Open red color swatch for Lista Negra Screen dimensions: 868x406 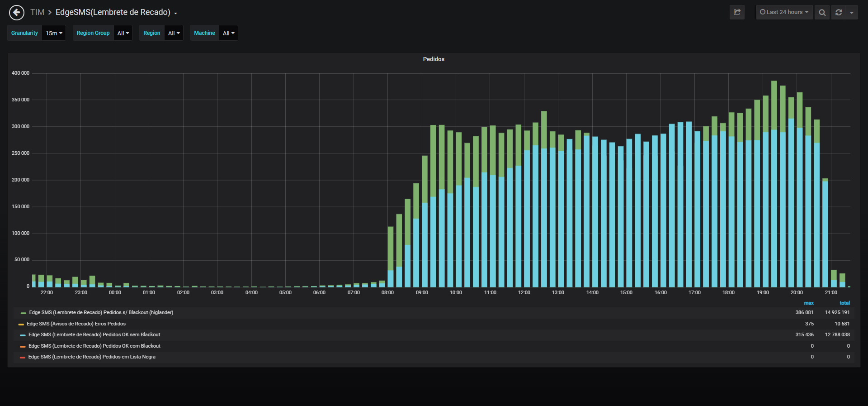coord(23,357)
